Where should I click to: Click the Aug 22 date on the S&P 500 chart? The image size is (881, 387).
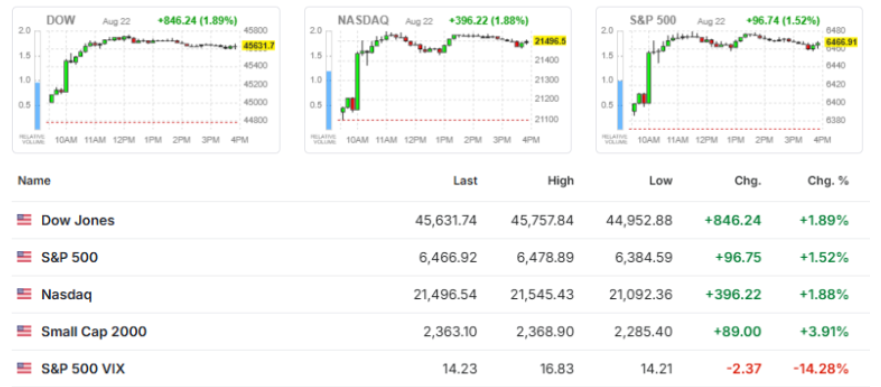tap(711, 21)
